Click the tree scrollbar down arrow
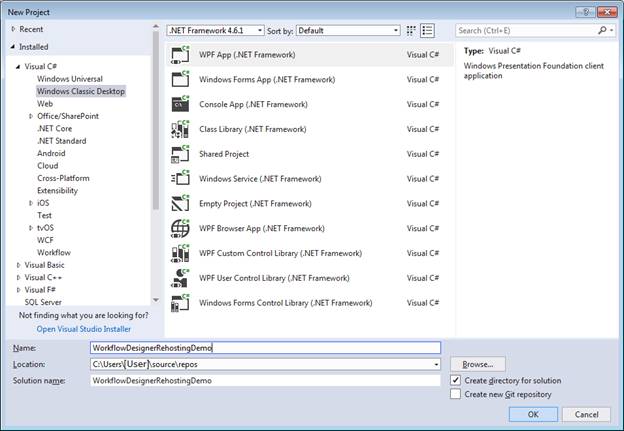Image resolution: width=624 pixels, height=431 pixels. coord(156,300)
